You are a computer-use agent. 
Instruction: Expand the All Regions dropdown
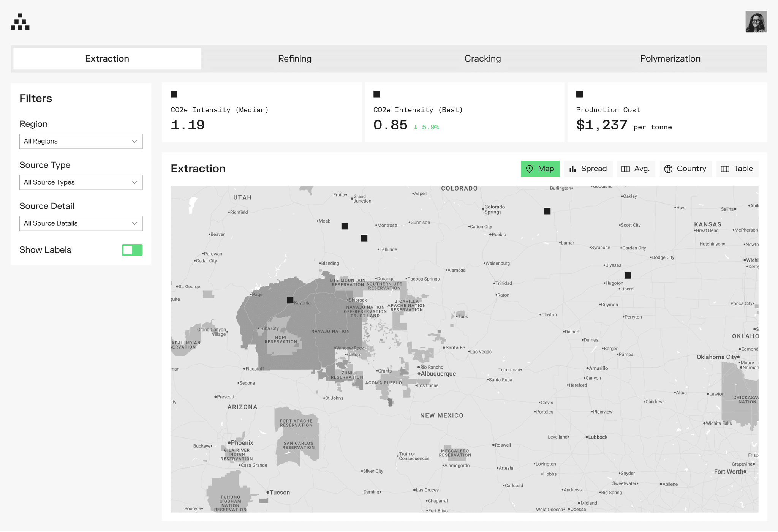[81, 141]
